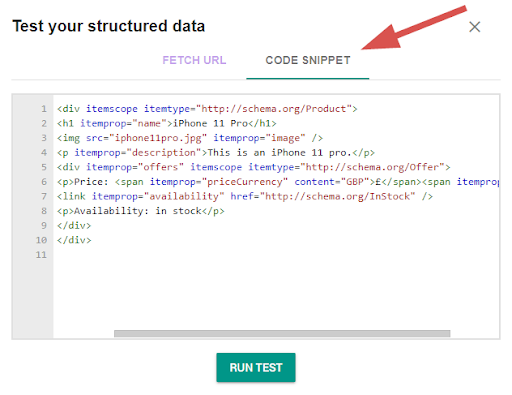512x395 pixels.
Task: Click line number 1 in the gutter
Action: [44, 109]
